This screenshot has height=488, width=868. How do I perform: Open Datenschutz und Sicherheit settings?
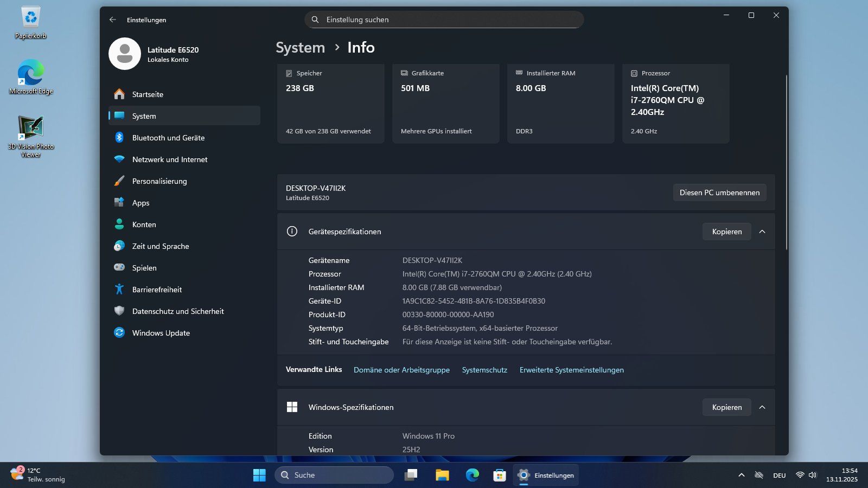pyautogui.click(x=184, y=311)
